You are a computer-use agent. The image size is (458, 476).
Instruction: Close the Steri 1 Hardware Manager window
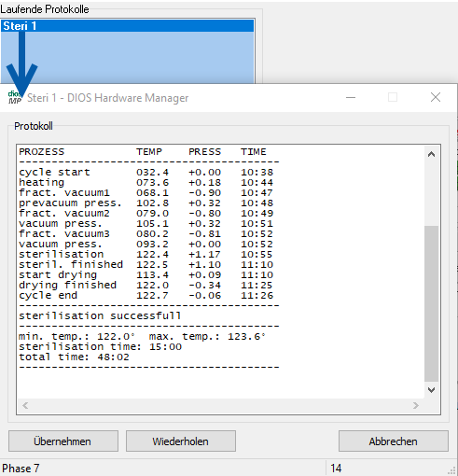pyautogui.click(x=436, y=97)
